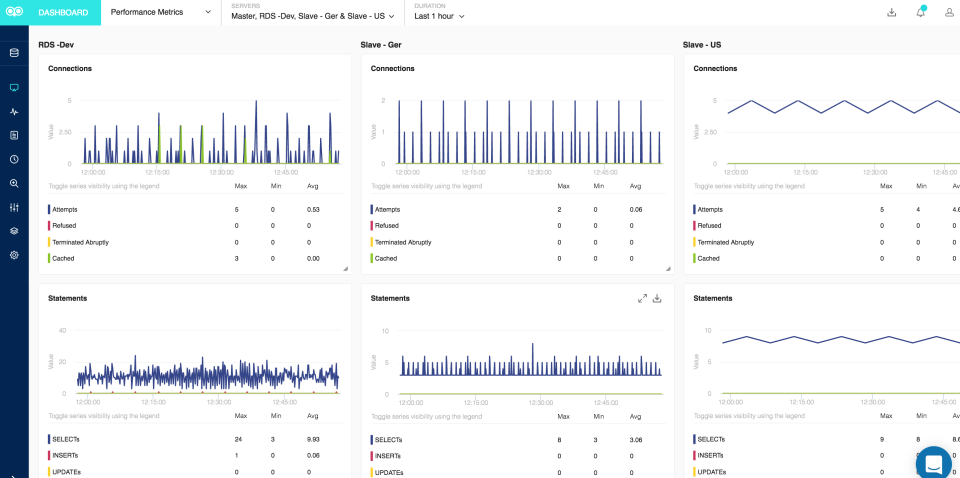Download from the top header download icon

[891, 13]
